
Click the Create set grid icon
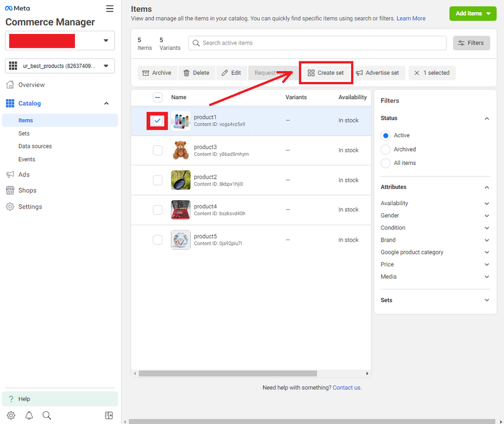coord(311,73)
